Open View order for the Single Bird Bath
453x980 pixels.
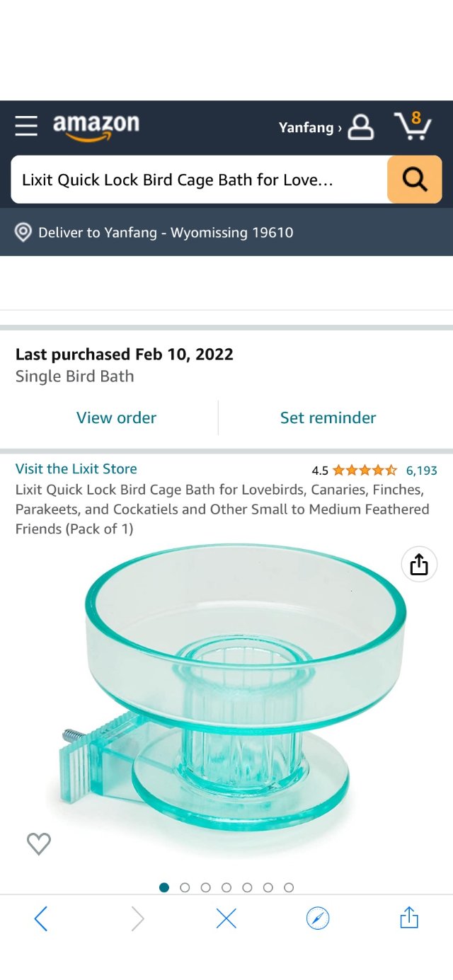point(116,417)
